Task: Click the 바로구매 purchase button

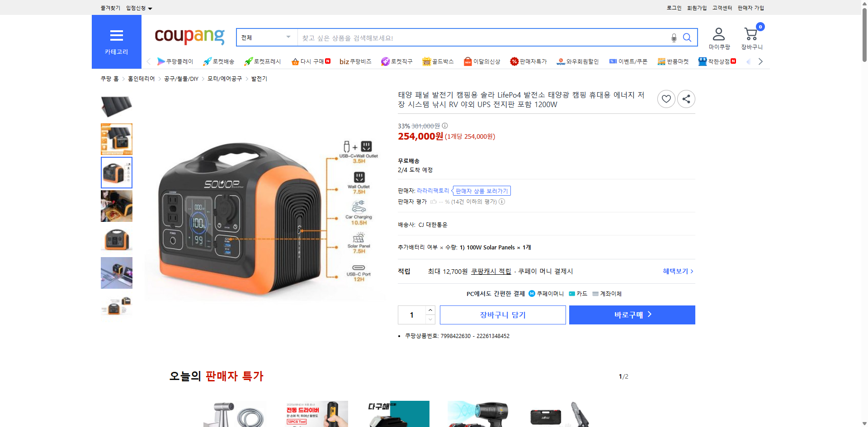Action: tap(632, 314)
